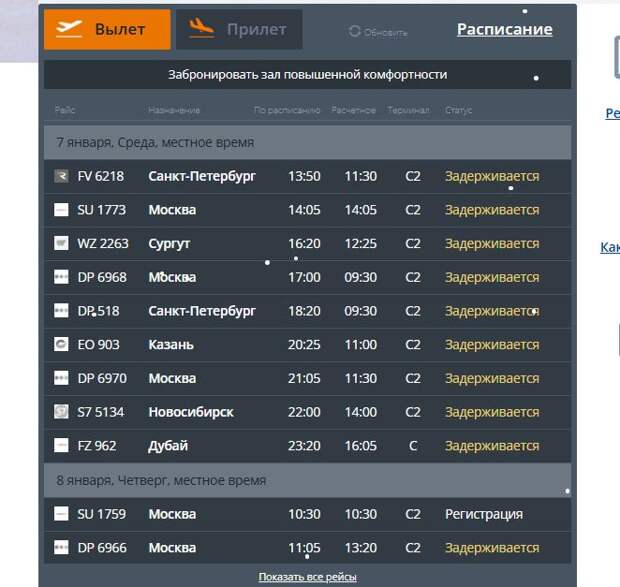This screenshot has height=587, width=620.
Task: Click Показать все рейсы link
Action: coord(307,577)
